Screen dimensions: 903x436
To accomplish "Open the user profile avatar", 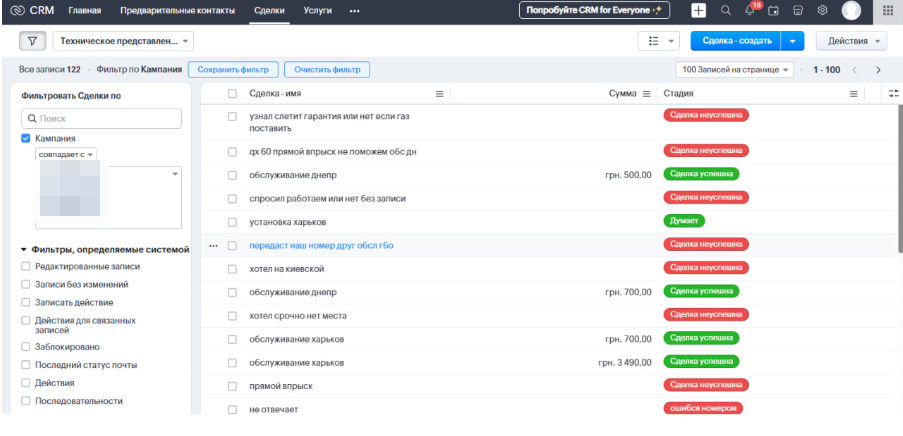I will (x=851, y=10).
